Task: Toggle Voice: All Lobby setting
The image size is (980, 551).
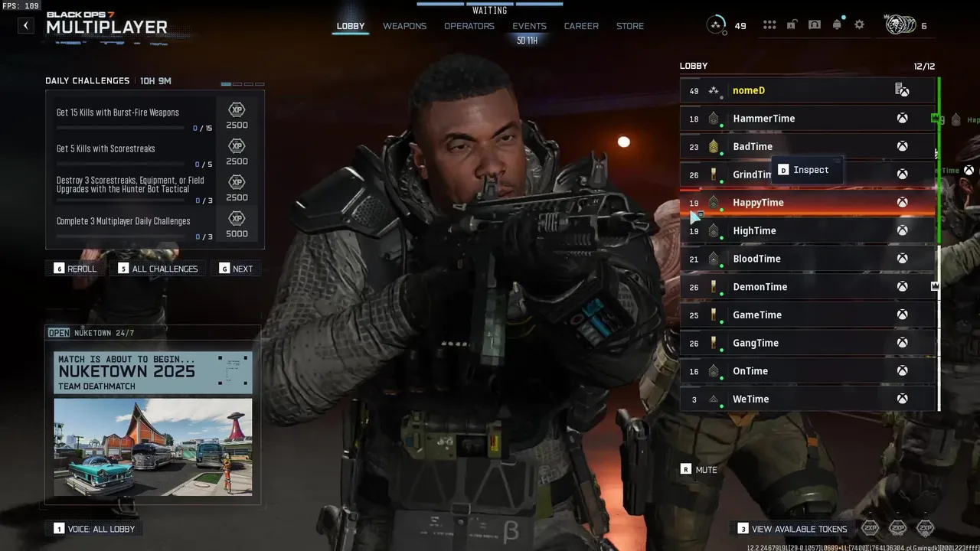Action: pyautogui.click(x=94, y=529)
